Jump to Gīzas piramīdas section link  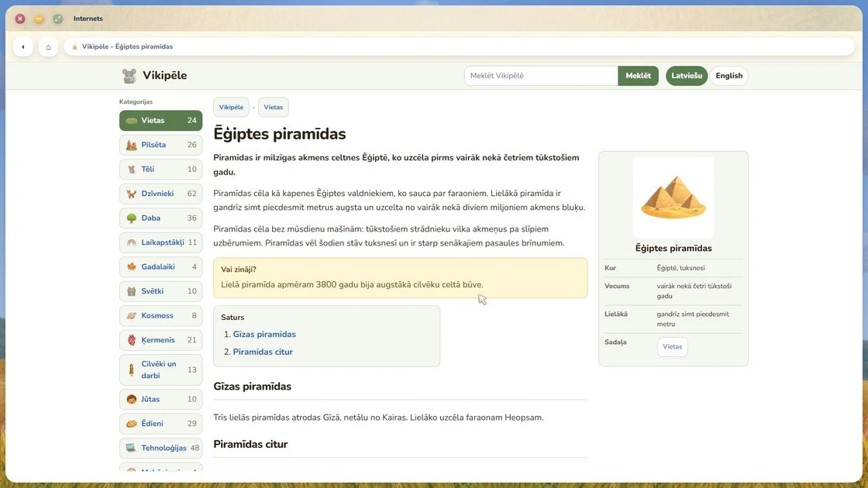[264, 334]
